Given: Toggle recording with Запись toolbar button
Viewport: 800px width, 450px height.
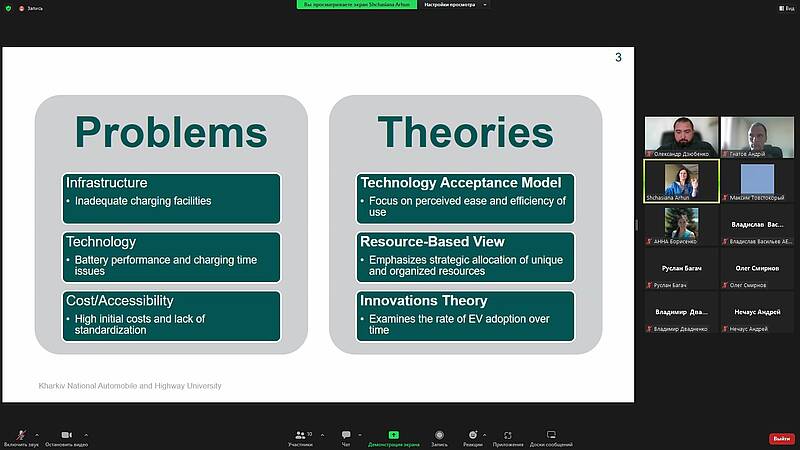Looking at the screenshot, I should click(439, 437).
